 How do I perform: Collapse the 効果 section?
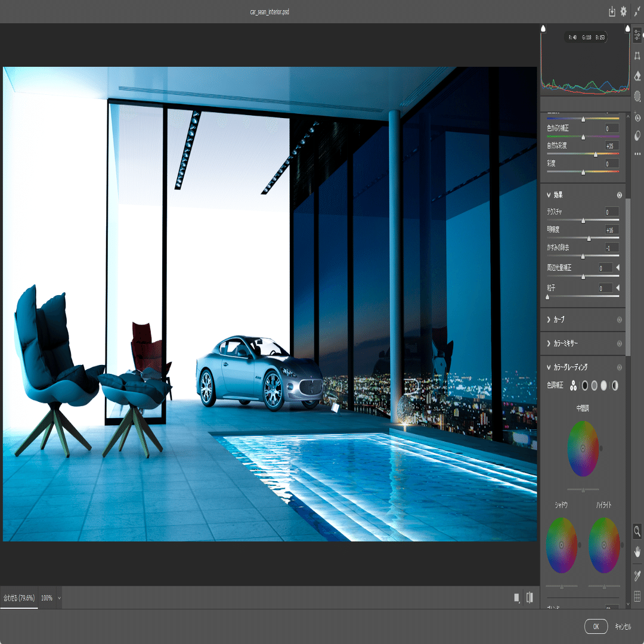click(x=549, y=195)
